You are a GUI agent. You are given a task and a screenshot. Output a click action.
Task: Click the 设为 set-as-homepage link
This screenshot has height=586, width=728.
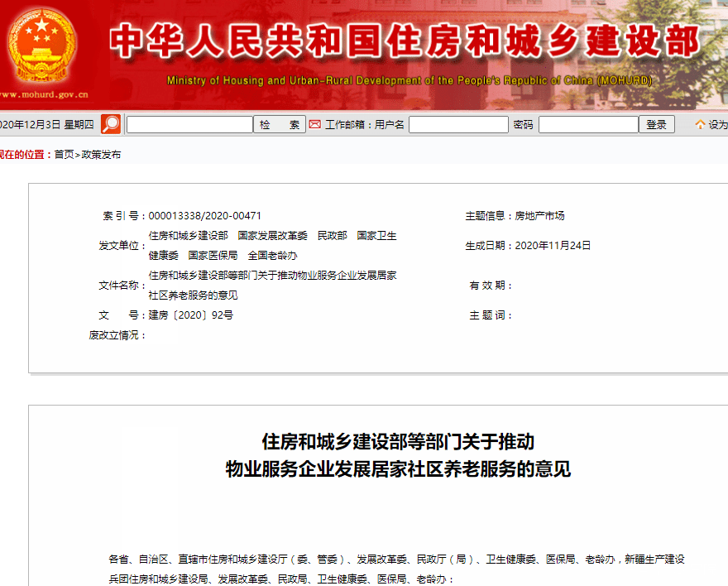tap(717, 125)
